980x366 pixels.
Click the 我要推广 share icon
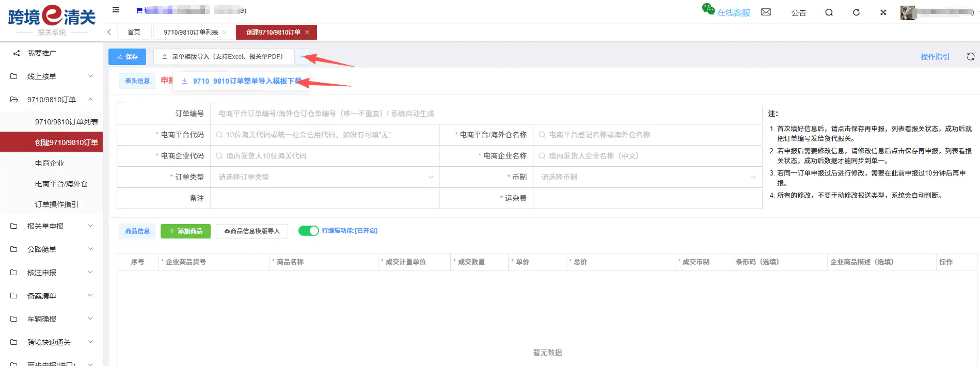(x=17, y=53)
